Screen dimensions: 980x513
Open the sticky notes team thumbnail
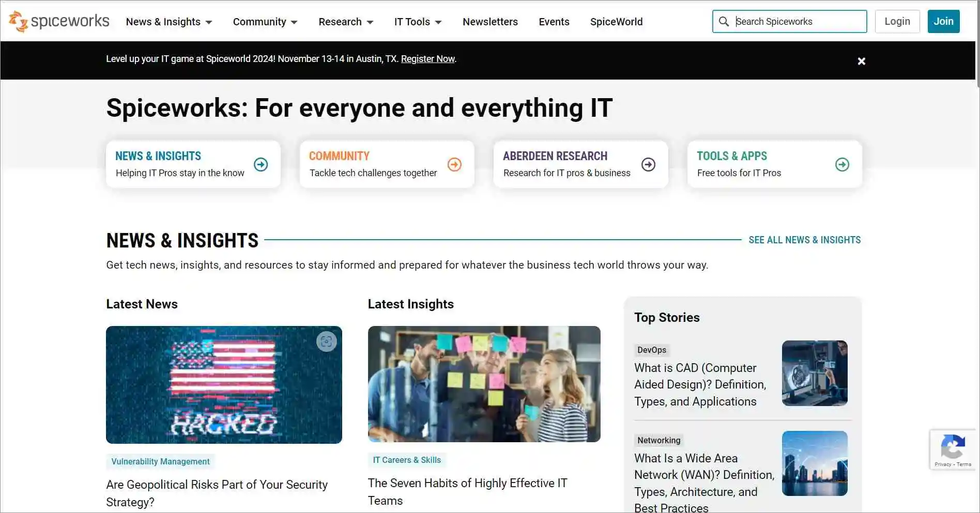click(484, 384)
